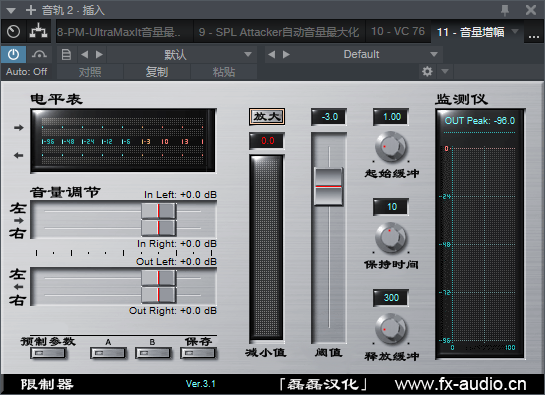The height and width of the screenshot is (395, 545).
Task: Go to previous preset beside 默认
Action: (x=84, y=55)
